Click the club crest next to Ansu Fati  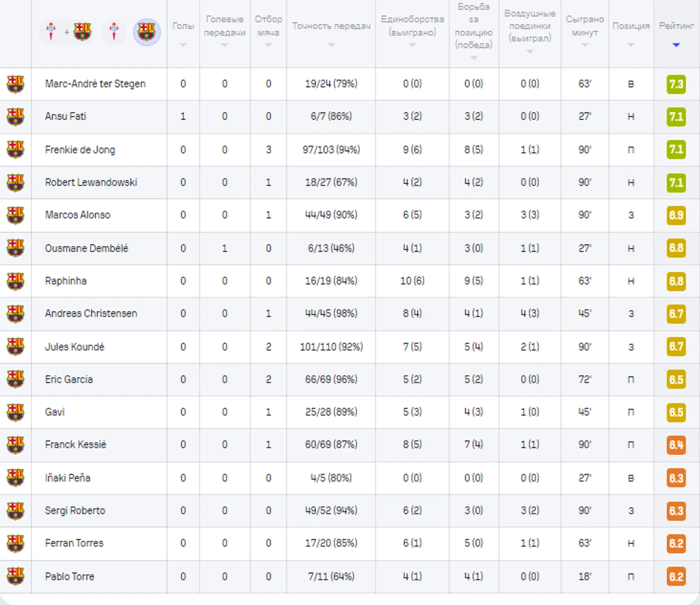point(15,117)
